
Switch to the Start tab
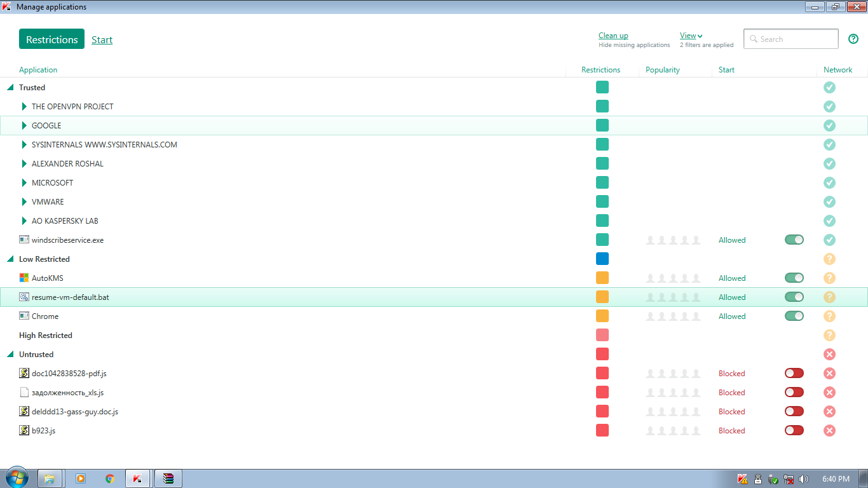click(102, 40)
